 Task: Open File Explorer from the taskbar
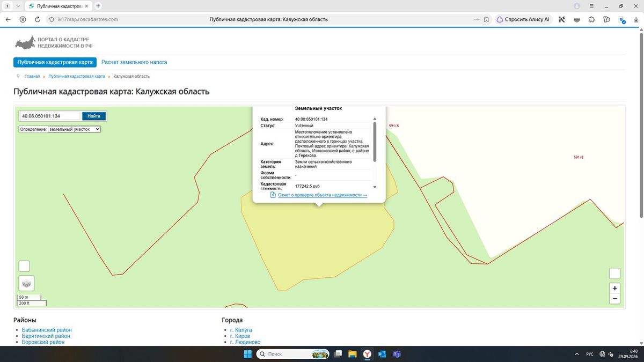pos(352,354)
